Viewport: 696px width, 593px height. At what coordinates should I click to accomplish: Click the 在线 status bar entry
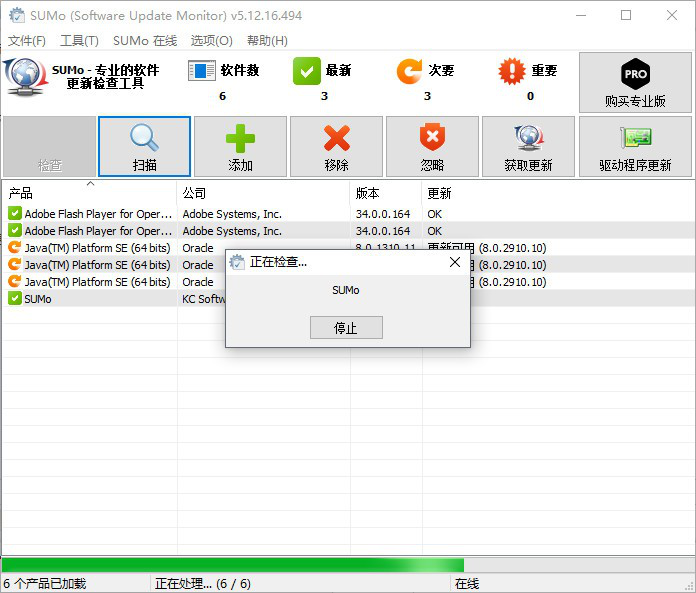click(467, 583)
